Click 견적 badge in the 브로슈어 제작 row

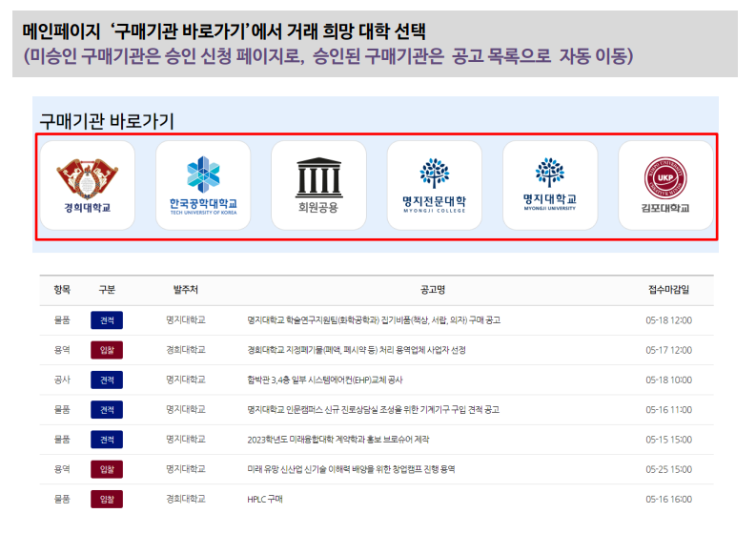pos(107,440)
